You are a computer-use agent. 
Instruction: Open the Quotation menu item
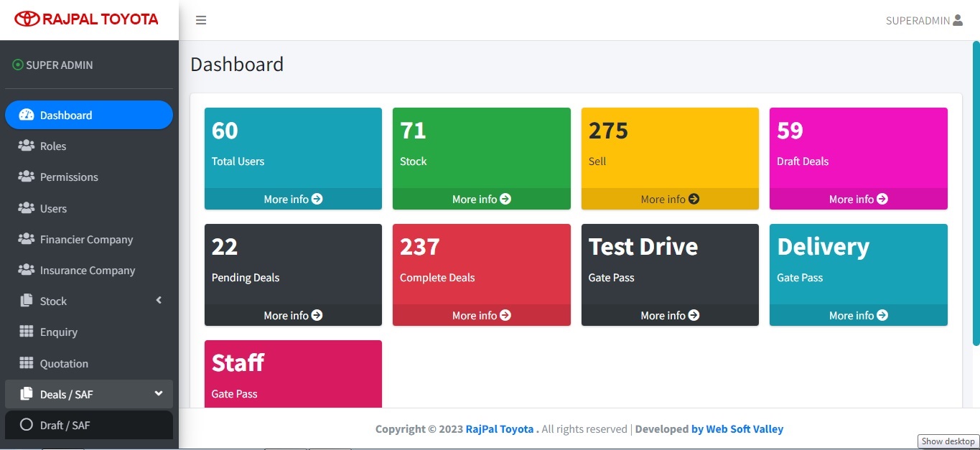click(89, 363)
